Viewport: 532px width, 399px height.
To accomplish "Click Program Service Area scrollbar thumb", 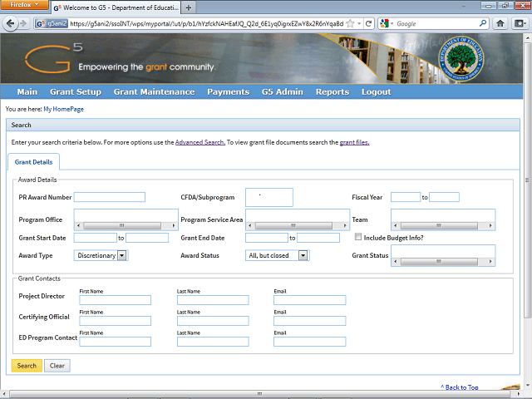I will pos(293,225).
